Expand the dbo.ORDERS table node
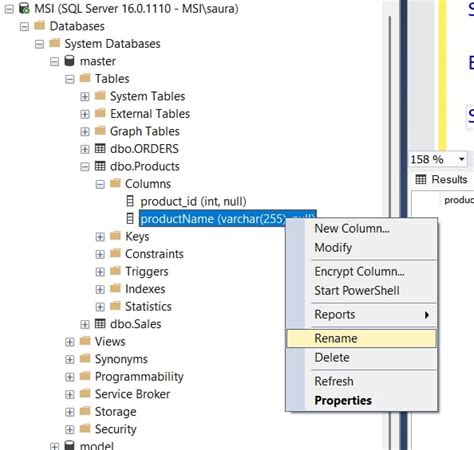474x450 pixels. coord(85,149)
